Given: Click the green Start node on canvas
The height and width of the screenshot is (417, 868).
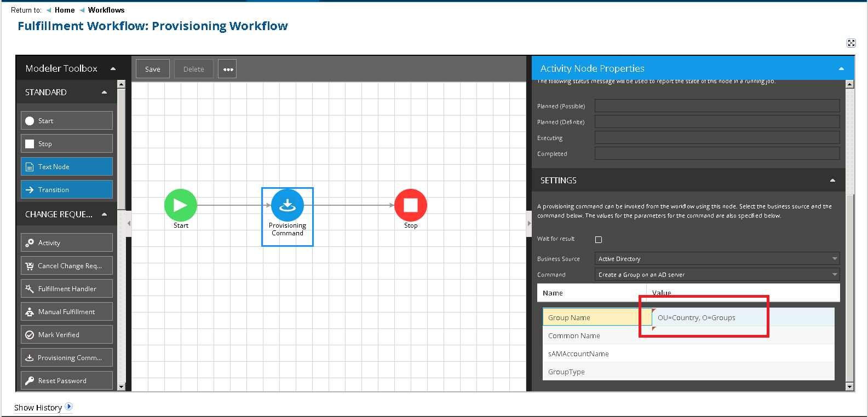Looking at the screenshot, I should 180,205.
